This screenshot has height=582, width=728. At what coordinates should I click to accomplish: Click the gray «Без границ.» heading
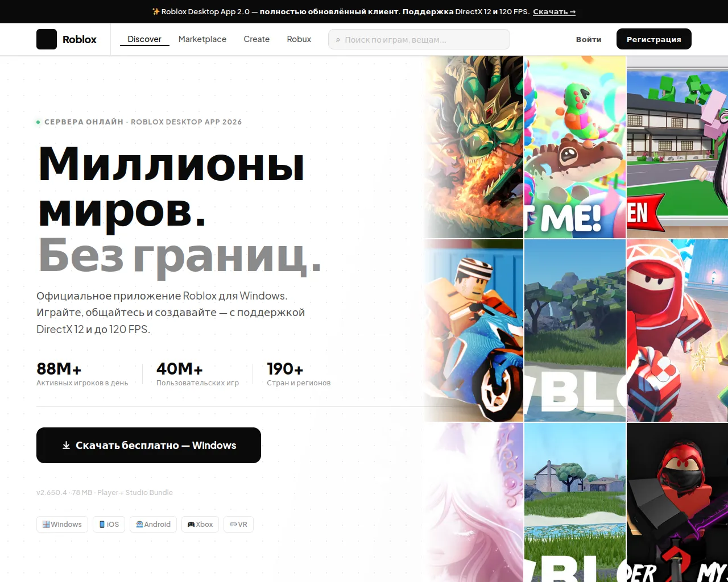(180, 255)
